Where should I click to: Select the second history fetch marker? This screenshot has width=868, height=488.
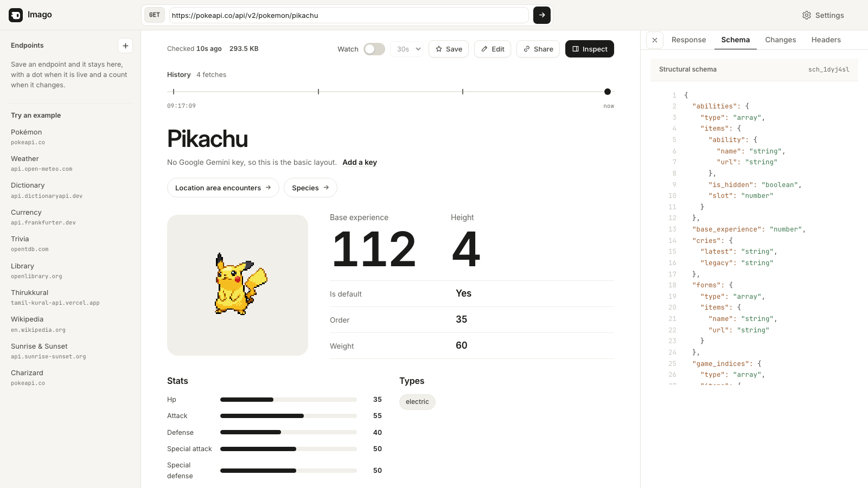(x=318, y=92)
